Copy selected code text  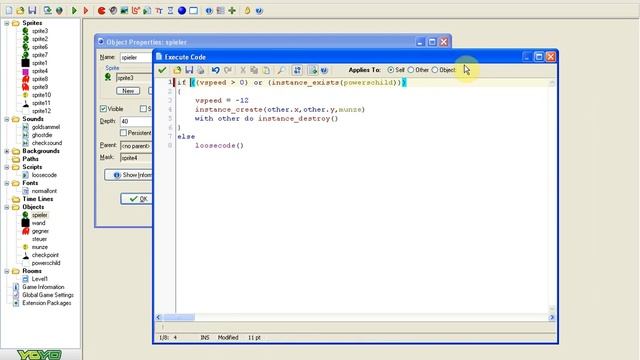coord(254,70)
